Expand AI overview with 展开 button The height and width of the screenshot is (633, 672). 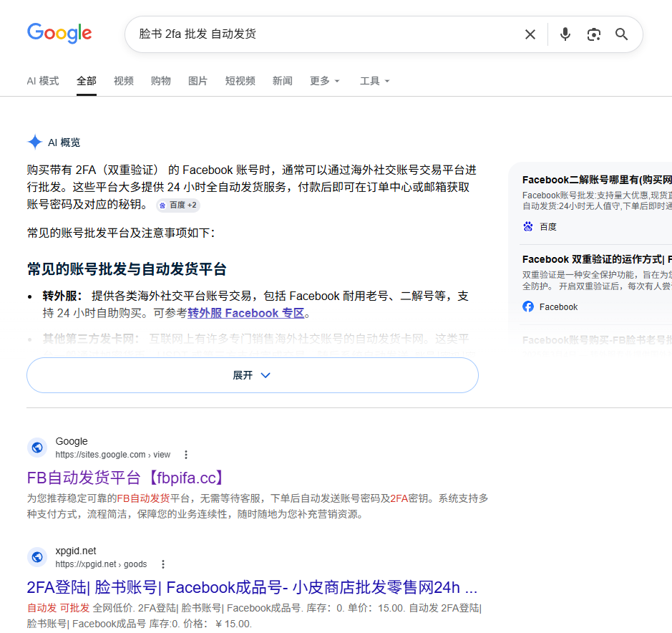coord(253,375)
